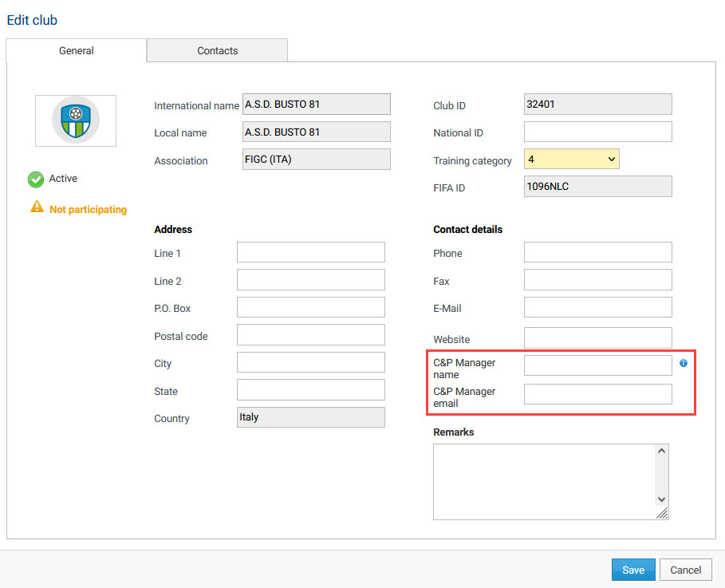The width and height of the screenshot is (725, 588).
Task: Focus the National ID input
Action: tap(598, 132)
